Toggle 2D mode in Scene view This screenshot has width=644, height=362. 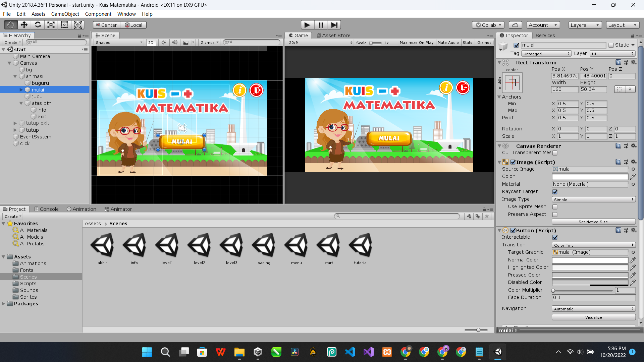click(x=151, y=43)
